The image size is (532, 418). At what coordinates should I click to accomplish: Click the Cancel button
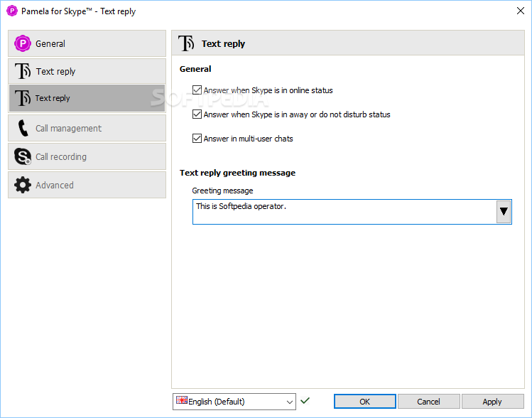click(428, 402)
